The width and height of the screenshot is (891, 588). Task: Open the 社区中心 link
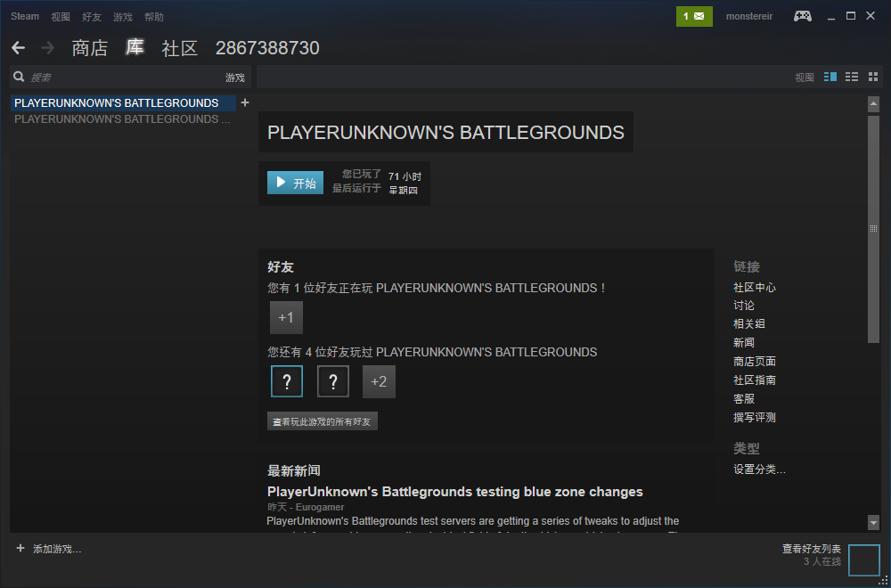[x=755, y=288]
